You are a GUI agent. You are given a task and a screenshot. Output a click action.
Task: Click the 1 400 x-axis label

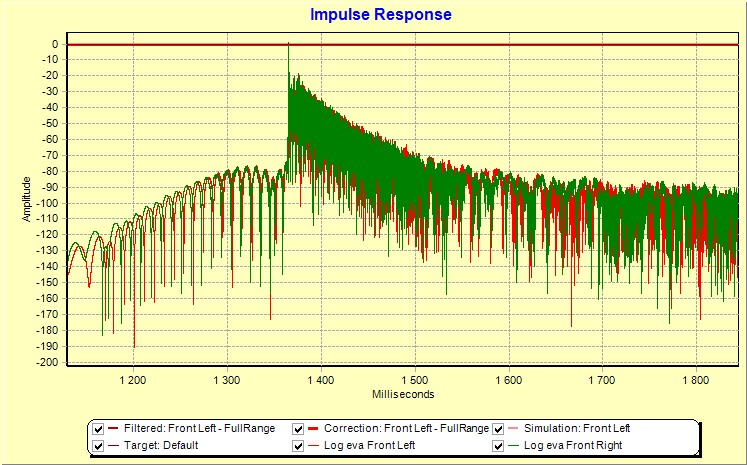tap(321, 380)
